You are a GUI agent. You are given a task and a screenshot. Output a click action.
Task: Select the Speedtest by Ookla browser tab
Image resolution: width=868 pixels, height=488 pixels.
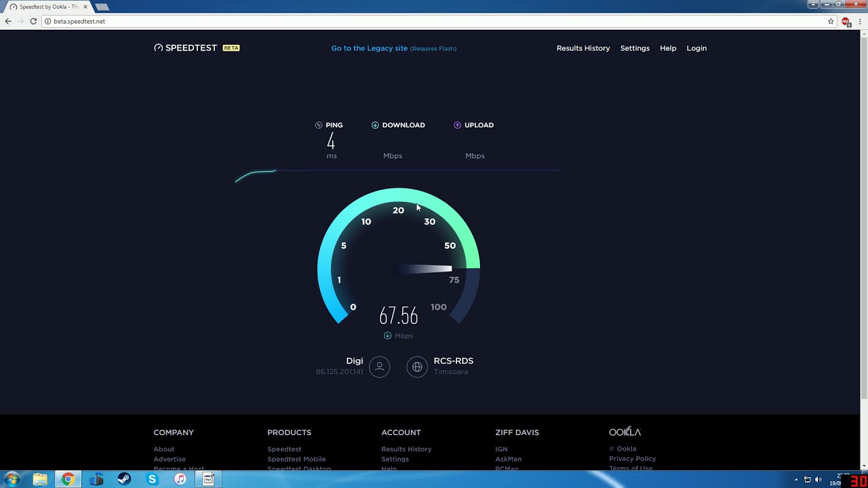47,7
